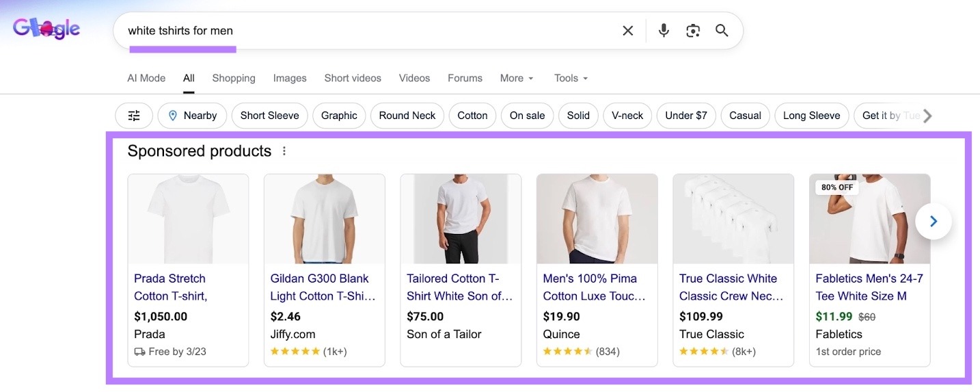Click the Prada t-shirt product image
This screenshot has height=392, width=980.
[x=188, y=219]
